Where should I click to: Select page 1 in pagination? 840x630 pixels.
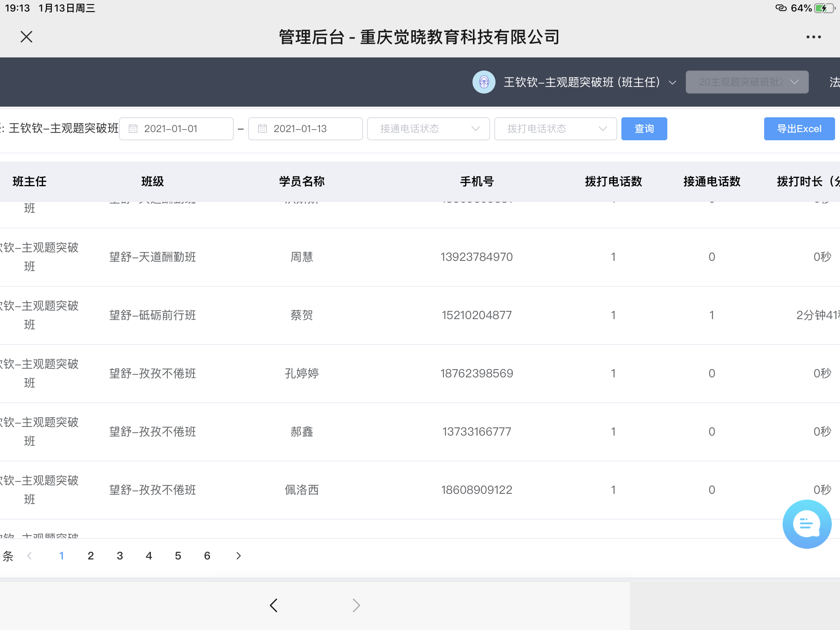point(62,556)
